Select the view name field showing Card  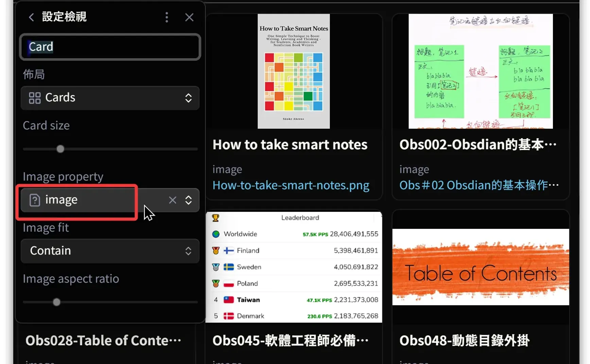pos(109,47)
